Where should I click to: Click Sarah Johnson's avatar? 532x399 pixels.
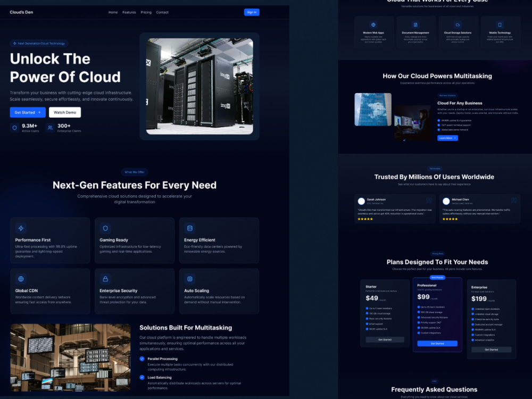(x=361, y=201)
